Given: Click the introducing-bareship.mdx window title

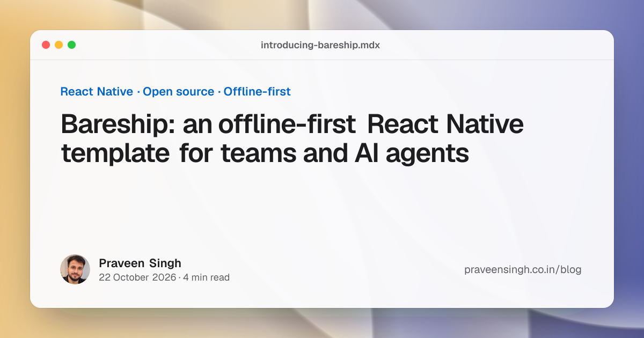Looking at the screenshot, I should (320, 45).
